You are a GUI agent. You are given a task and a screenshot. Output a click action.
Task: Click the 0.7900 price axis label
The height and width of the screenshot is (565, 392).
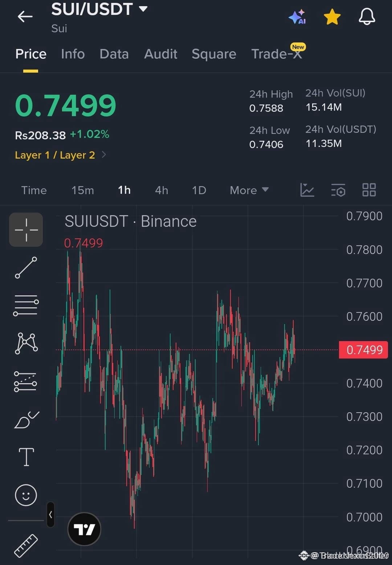(x=364, y=216)
